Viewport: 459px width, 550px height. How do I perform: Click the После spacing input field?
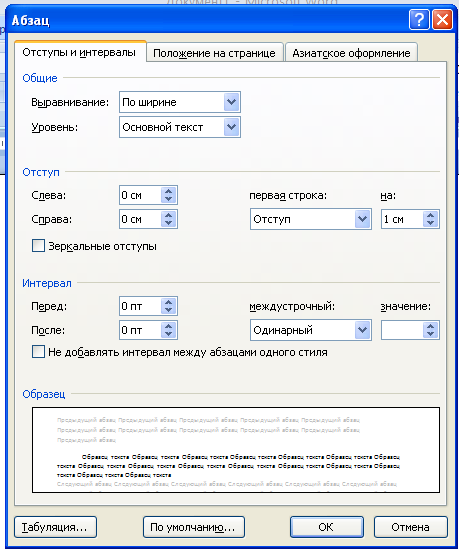coord(140,330)
